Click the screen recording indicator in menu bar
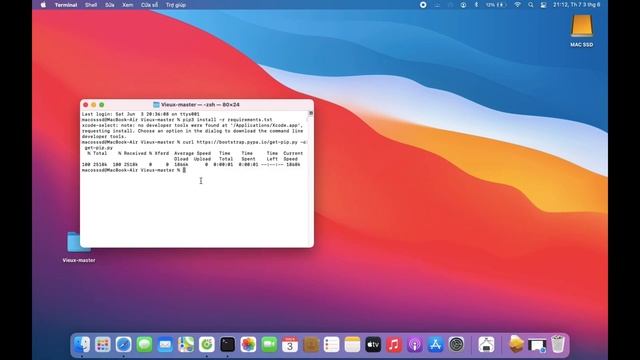Viewport: 640px width, 360px height. click(423, 5)
